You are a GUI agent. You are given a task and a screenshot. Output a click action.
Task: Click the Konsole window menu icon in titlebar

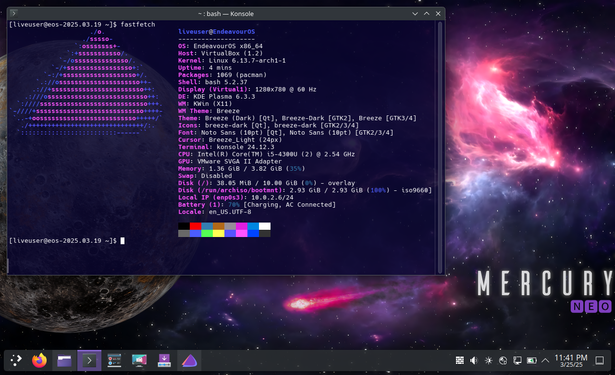[x=13, y=14]
